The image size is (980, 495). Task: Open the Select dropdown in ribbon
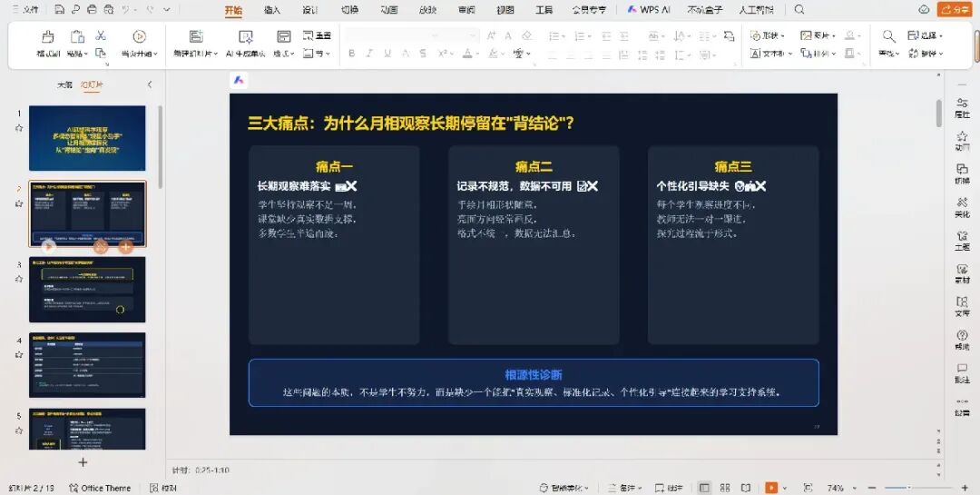point(926,35)
